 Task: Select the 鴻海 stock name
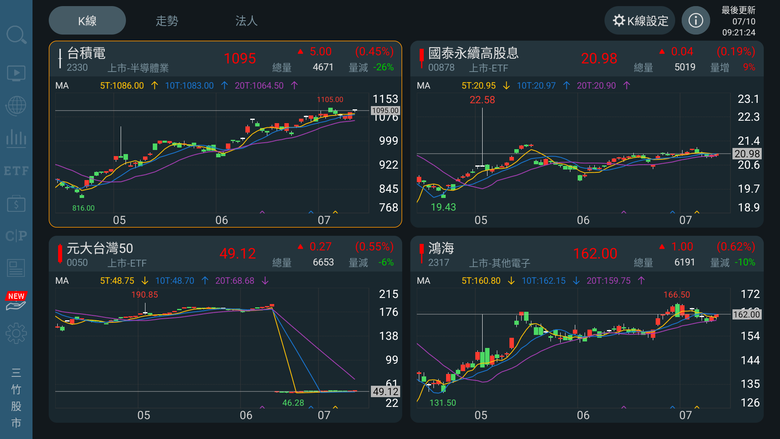point(441,248)
